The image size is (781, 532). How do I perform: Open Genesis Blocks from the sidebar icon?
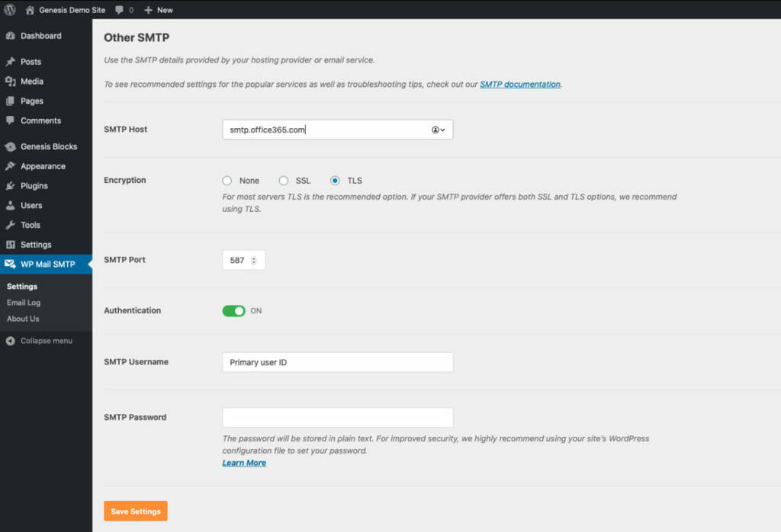coord(11,146)
